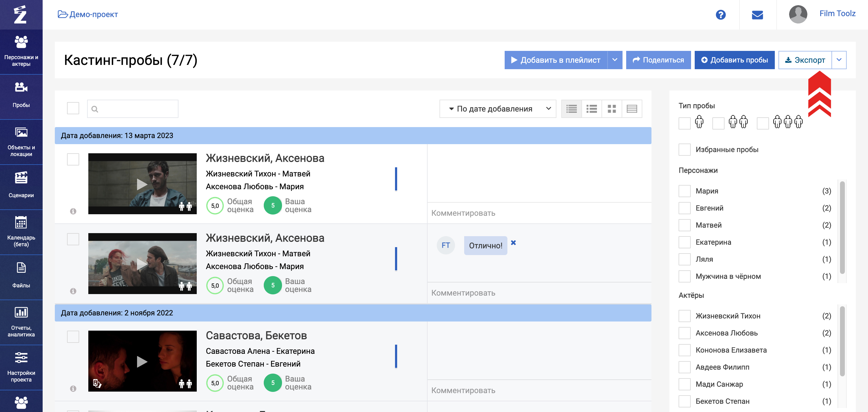Screen dimensions: 868x412
Task: Check the Евгений character filter
Action: point(684,208)
